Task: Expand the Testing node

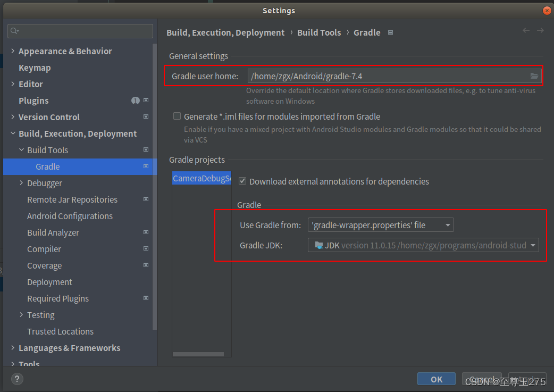Action: (x=22, y=315)
